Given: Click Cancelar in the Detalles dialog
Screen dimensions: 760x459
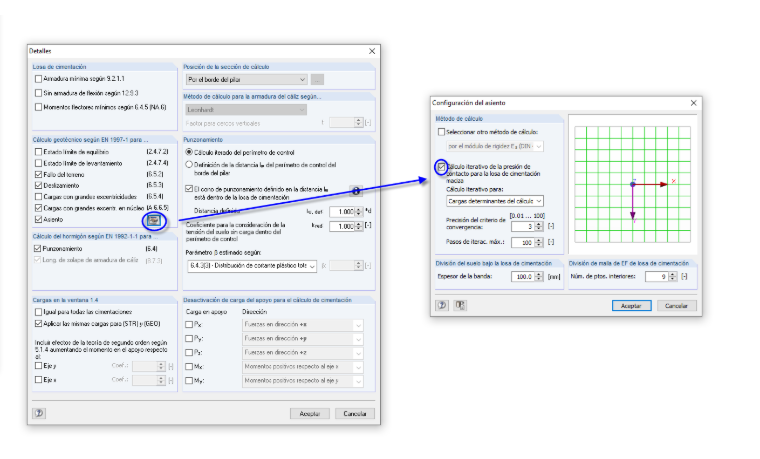Looking at the screenshot, I should (x=355, y=413).
